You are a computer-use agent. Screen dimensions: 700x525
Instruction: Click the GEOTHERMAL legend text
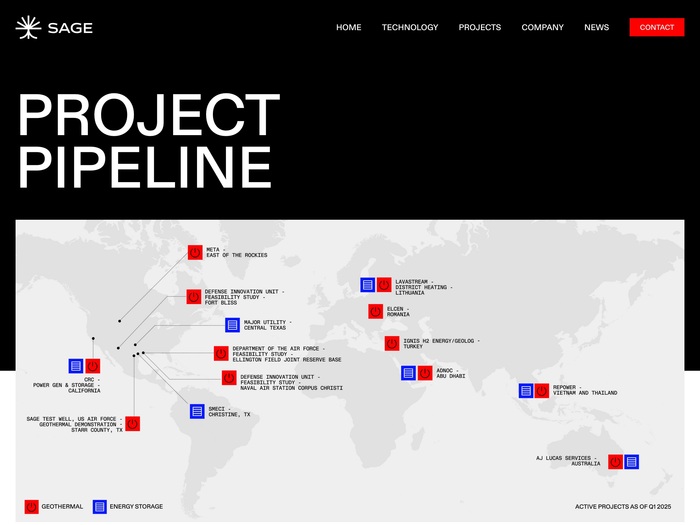62,507
